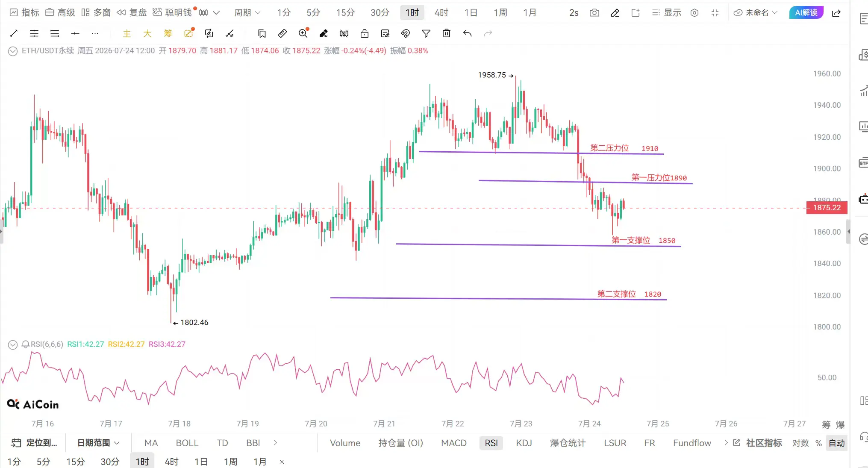The height and width of the screenshot is (468, 868).
Task: Expand more drawing tools with the ellipsis
Action: (95, 33)
